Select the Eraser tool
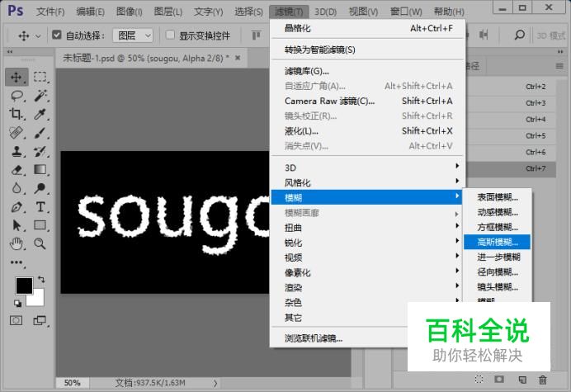The height and width of the screenshot is (392, 571). (17, 170)
